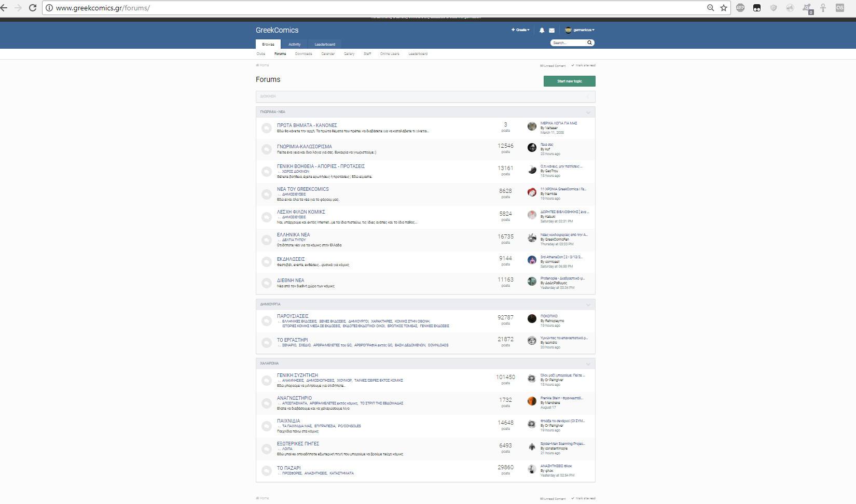The width and height of the screenshot is (856, 504).
Task: Open the ΧΟΡΟΣ ΔΟΚΙΜΩΝ subforum link
Action: [295, 172]
